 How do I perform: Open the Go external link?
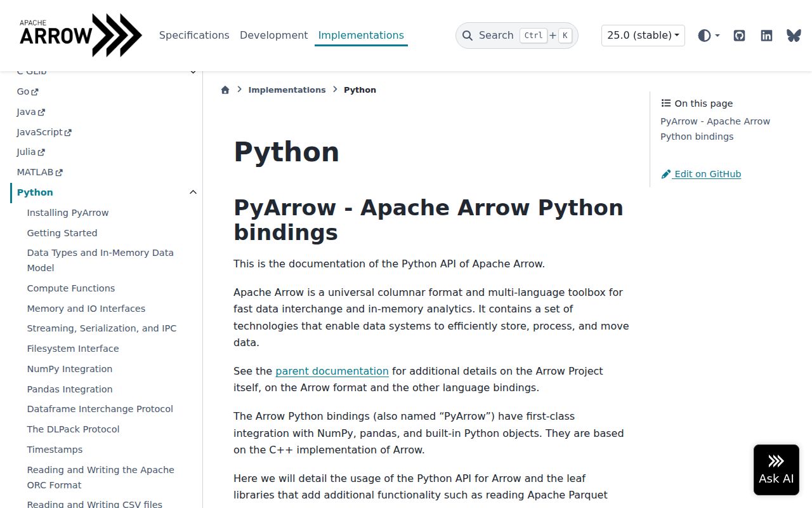27,91
